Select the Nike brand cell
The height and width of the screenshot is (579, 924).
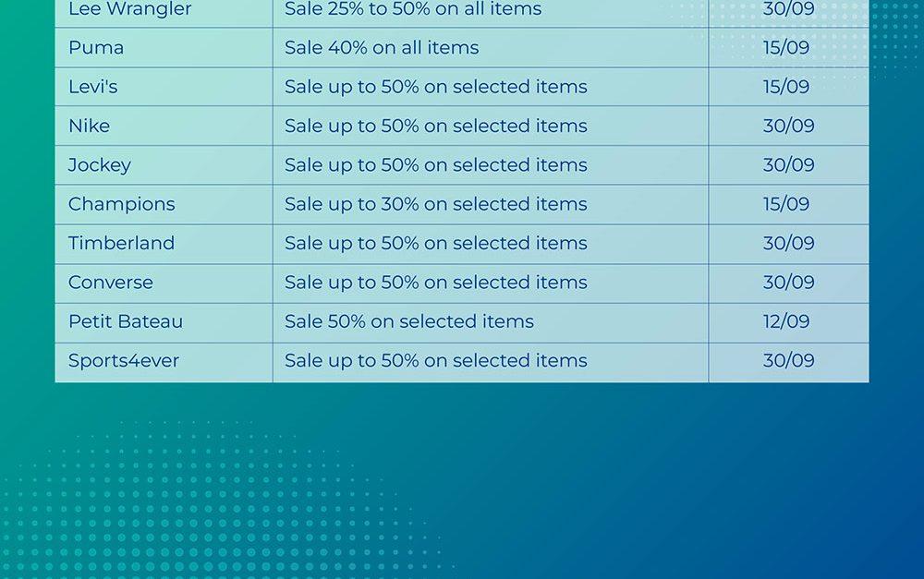89,126
